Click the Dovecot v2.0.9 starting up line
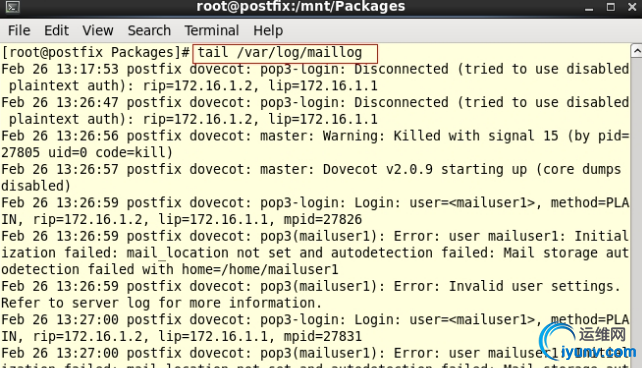This screenshot has width=642, height=368. (314, 178)
